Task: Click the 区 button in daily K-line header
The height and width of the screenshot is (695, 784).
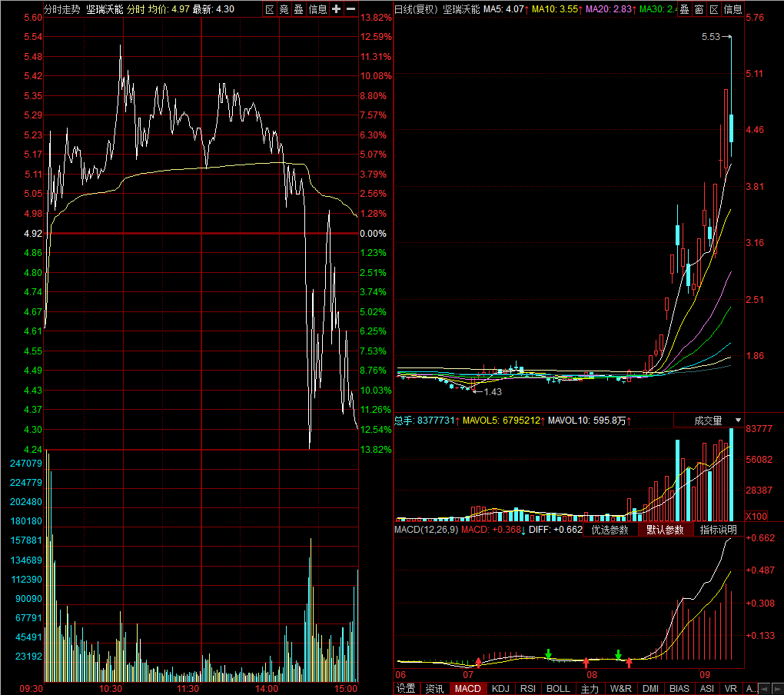Action: coord(714,9)
